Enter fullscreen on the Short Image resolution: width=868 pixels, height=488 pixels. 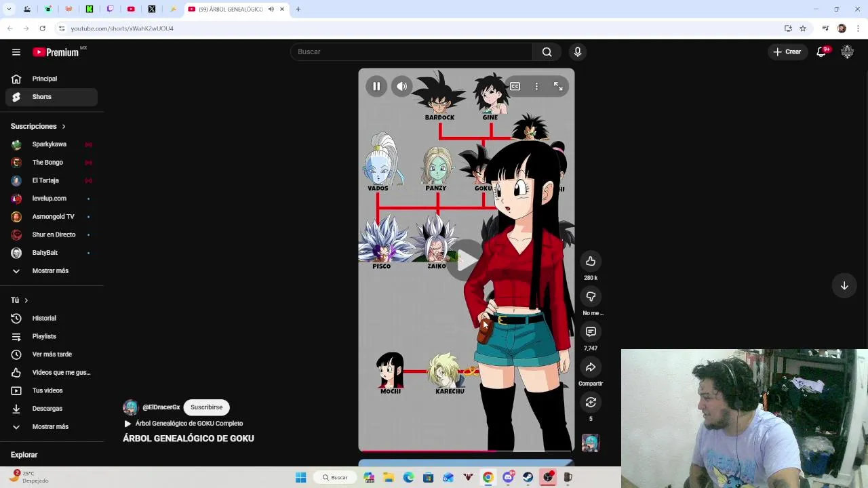coord(558,86)
